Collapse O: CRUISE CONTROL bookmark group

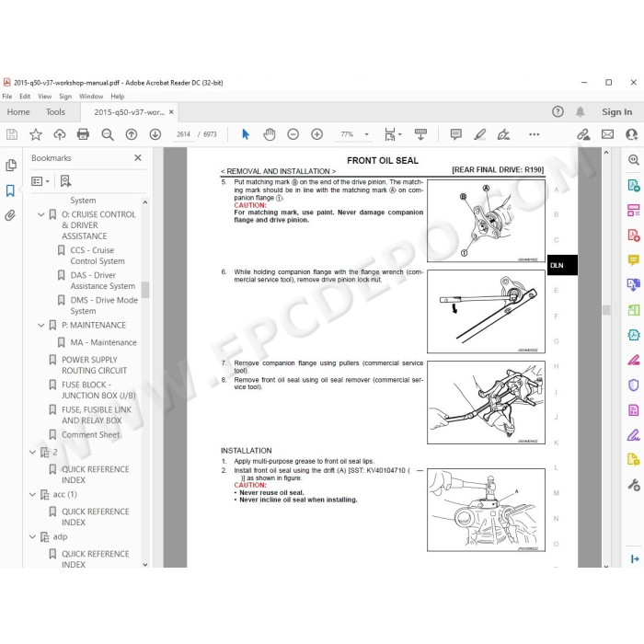click(41, 214)
